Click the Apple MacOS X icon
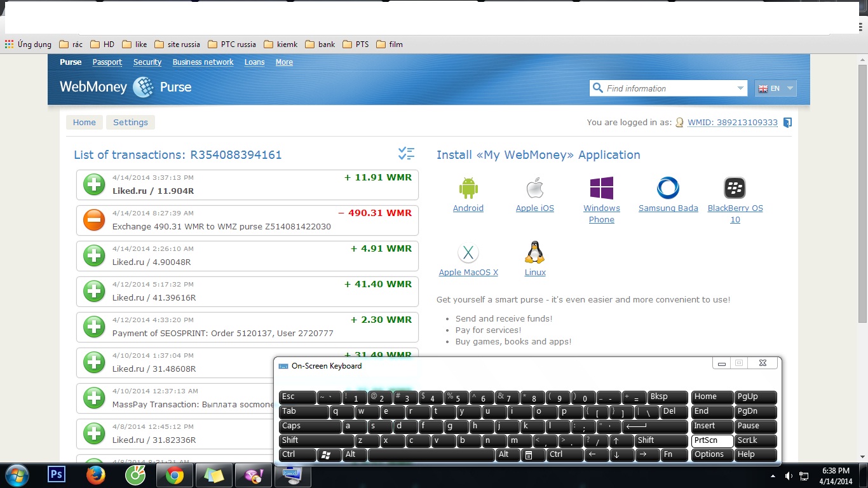This screenshot has width=868, height=488. coord(468,253)
